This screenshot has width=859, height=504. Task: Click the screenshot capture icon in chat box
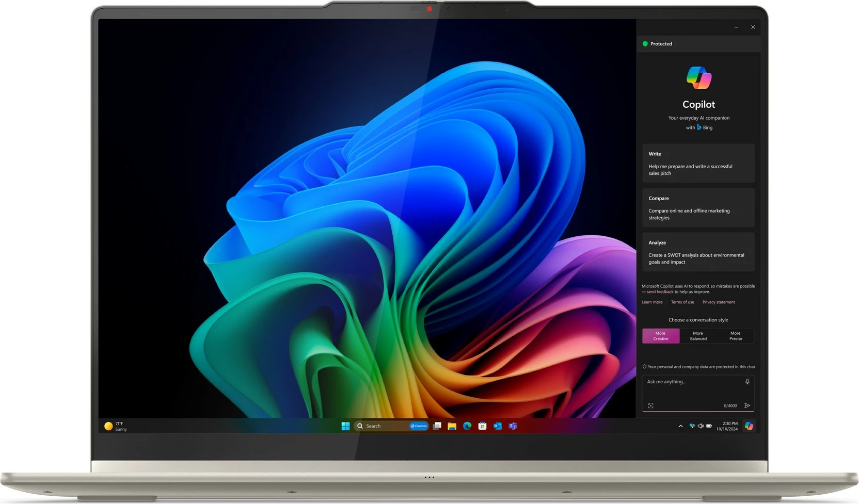[650, 406]
